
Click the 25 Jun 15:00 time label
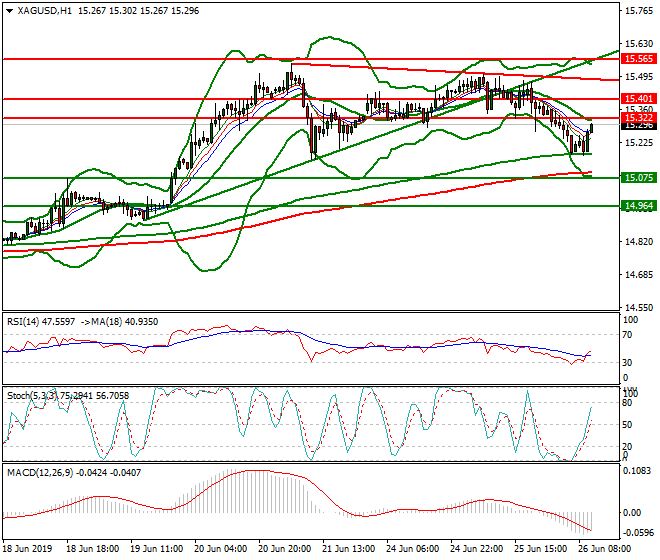540,549
